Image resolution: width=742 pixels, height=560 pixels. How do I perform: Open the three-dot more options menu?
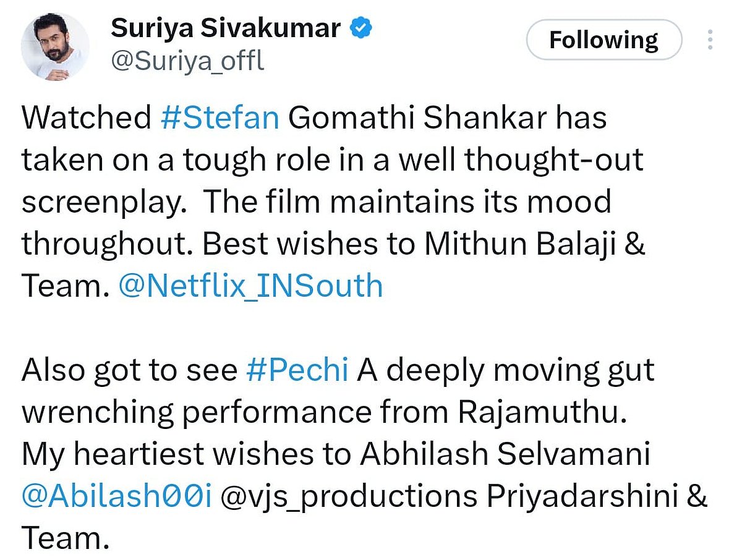[x=710, y=40]
